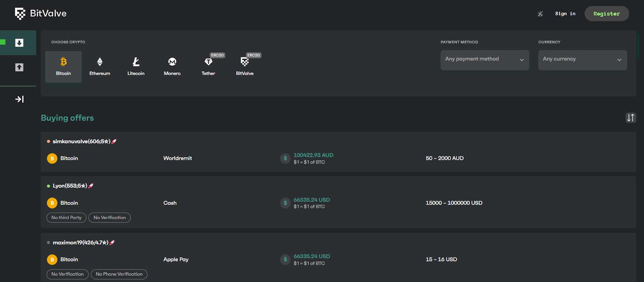Click the BitValve logo
The width and height of the screenshot is (644, 282).
(41, 13)
